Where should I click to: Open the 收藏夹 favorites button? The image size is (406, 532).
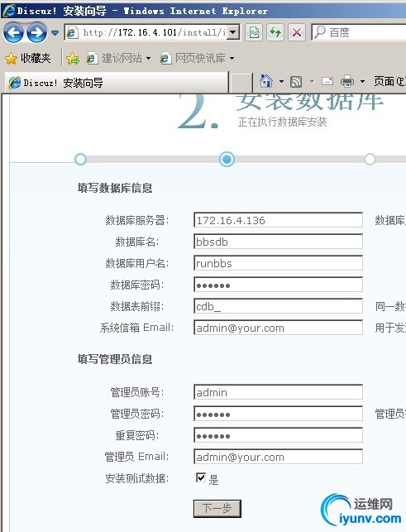(x=28, y=59)
